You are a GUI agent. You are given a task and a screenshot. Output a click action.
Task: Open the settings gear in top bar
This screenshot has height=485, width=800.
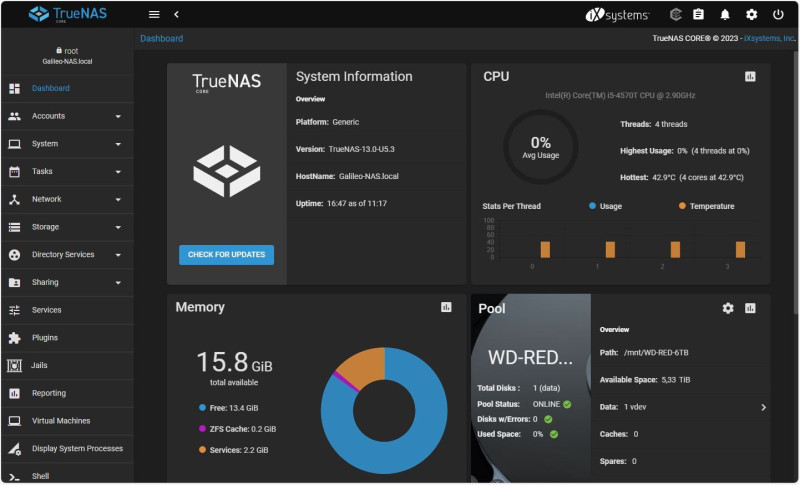tap(752, 14)
